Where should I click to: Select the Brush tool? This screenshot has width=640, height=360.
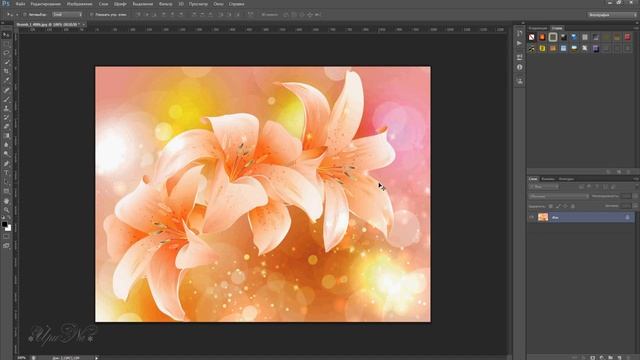[x=6, y=99]
